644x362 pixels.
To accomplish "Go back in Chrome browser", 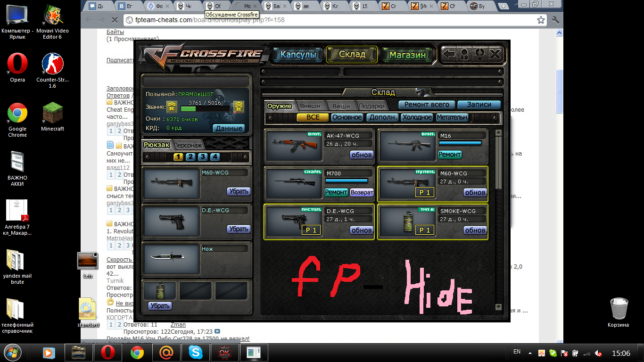I will (88, 20).
